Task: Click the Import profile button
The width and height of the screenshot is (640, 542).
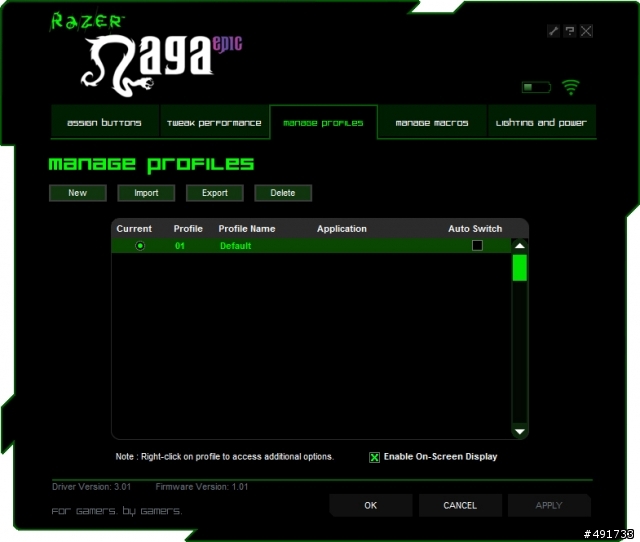Action: pos(146,193)
